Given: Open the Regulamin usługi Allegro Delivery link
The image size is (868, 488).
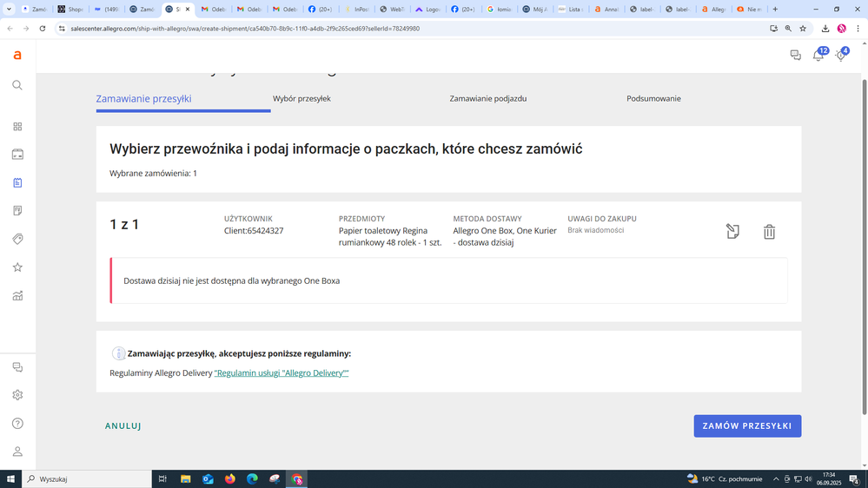Looking at the screenshot, I should [x=282, y=373].
